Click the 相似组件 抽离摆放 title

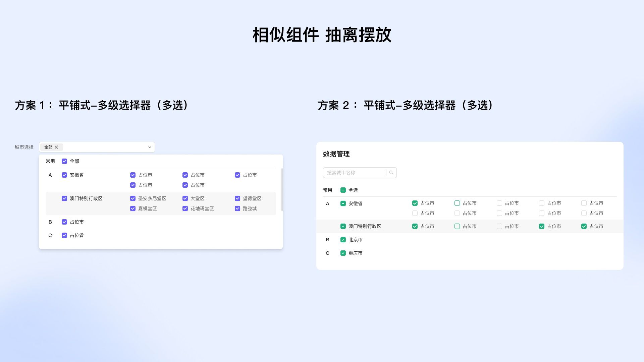[x=322, y=35]
